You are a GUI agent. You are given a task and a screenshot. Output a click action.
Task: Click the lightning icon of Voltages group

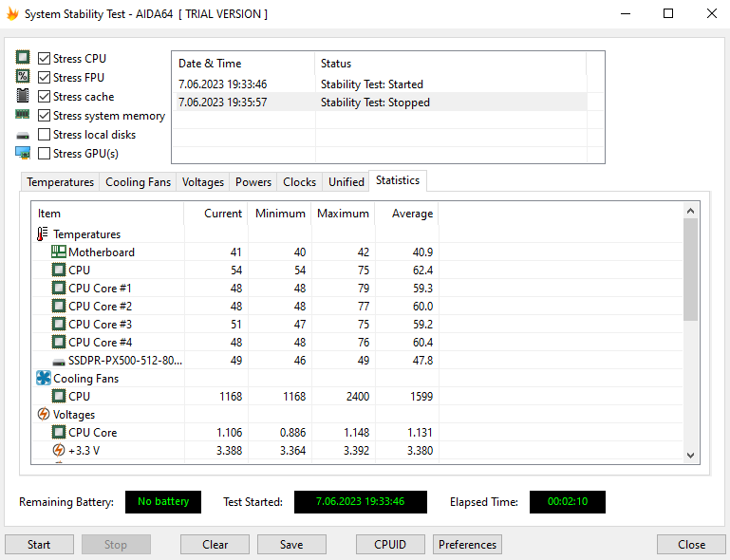click(x=44, y=414)
